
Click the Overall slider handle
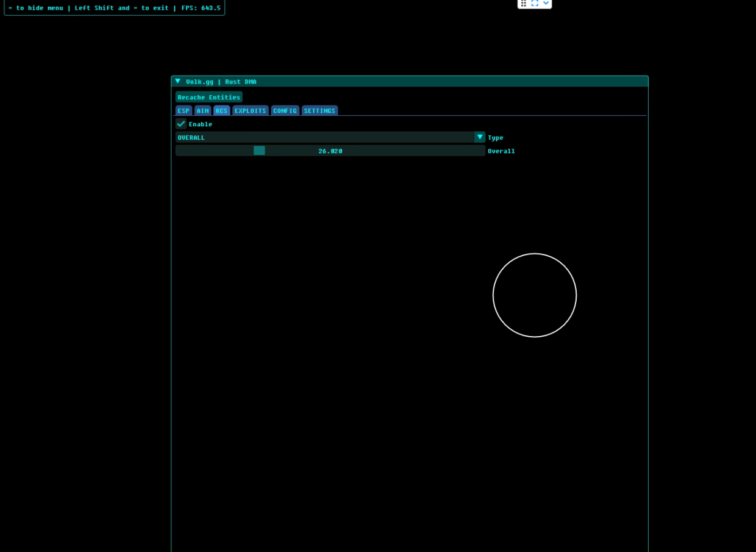pyautogui.click(x=259, y=151)
